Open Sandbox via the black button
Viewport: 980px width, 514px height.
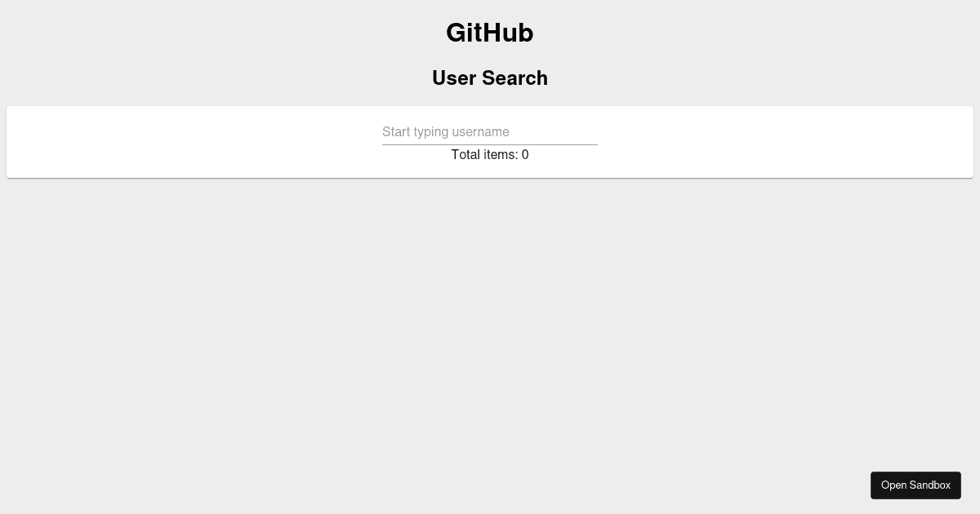pyautogui.click(x=915, y=485)
